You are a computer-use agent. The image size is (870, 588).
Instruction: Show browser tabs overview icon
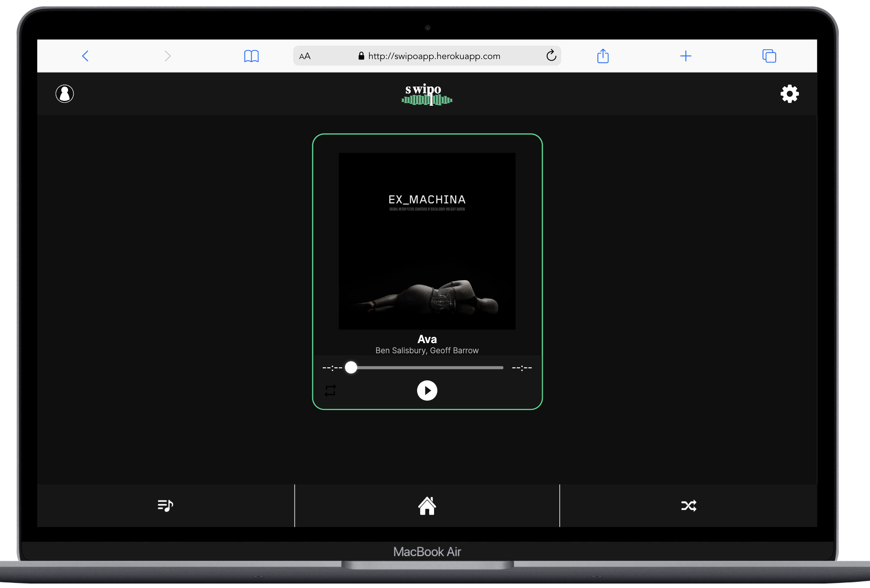click(x=769, y=56)
